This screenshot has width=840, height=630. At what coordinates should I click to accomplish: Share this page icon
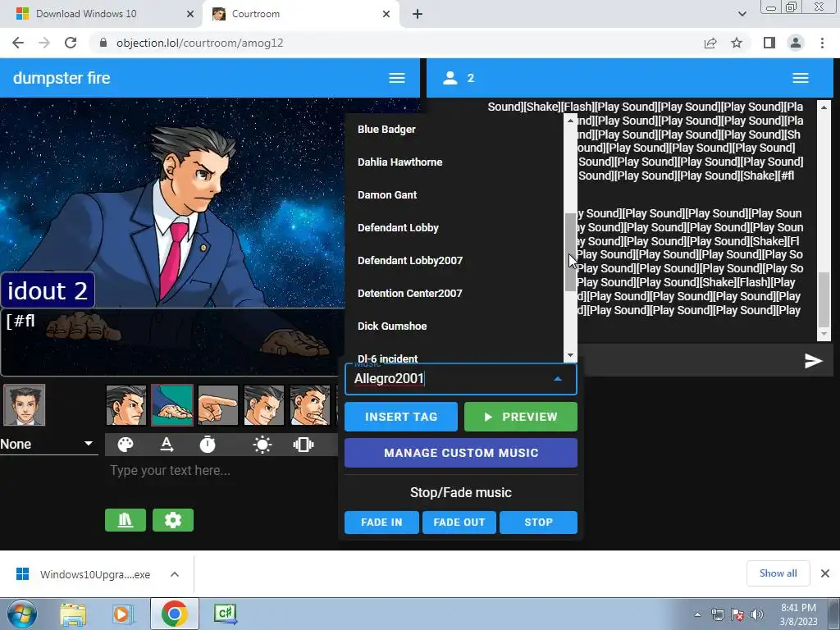[710, 43]
